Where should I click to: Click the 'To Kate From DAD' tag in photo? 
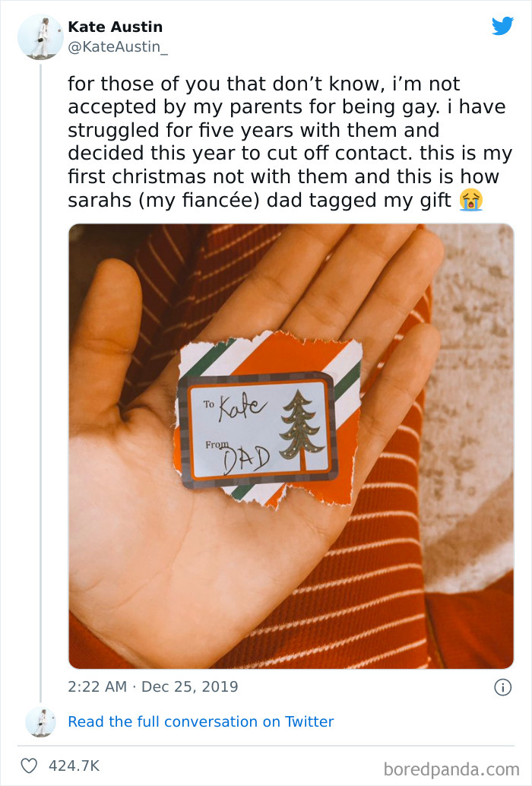[x=258, y=430]
